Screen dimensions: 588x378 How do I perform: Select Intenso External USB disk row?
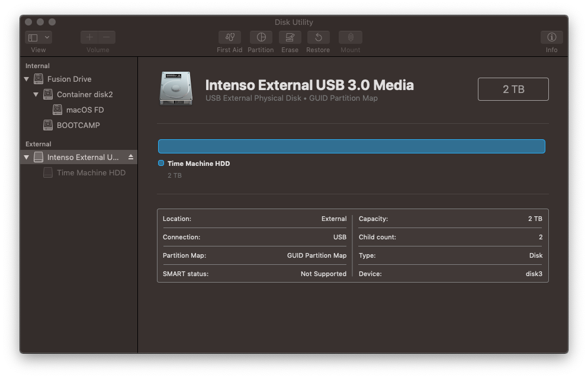point(79,157)
